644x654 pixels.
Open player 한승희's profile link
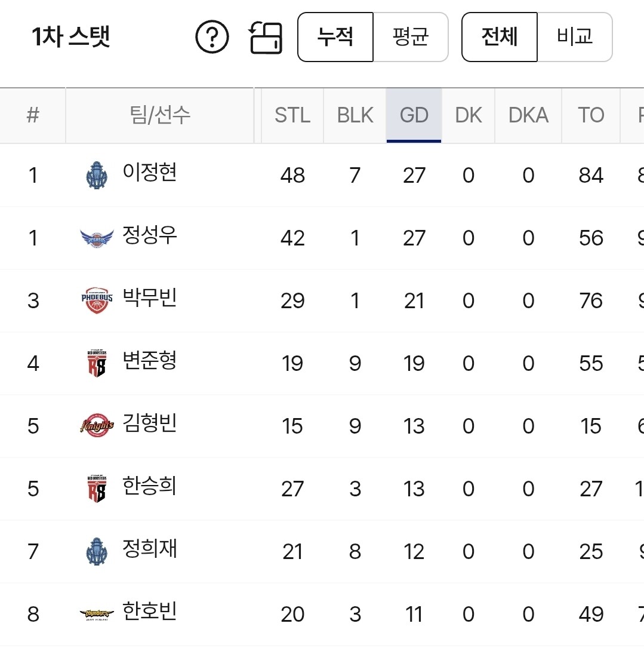(x=149, y=486)
